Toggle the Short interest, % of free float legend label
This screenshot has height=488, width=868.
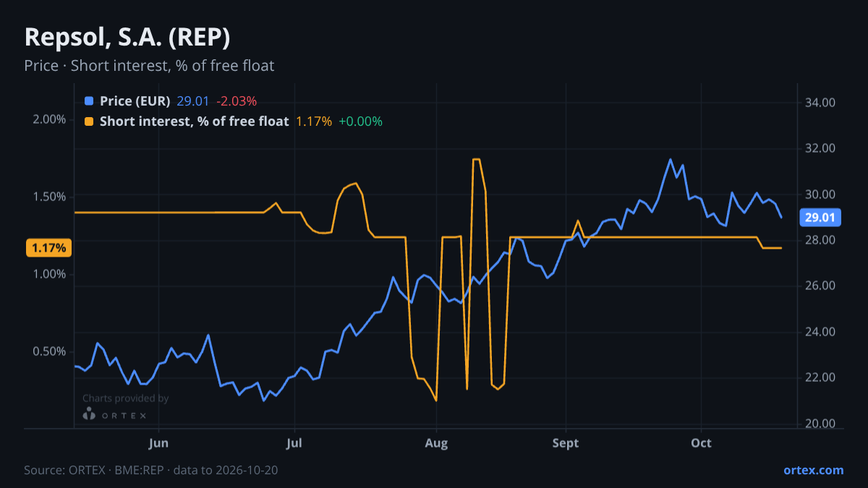(x=194, y=121)
